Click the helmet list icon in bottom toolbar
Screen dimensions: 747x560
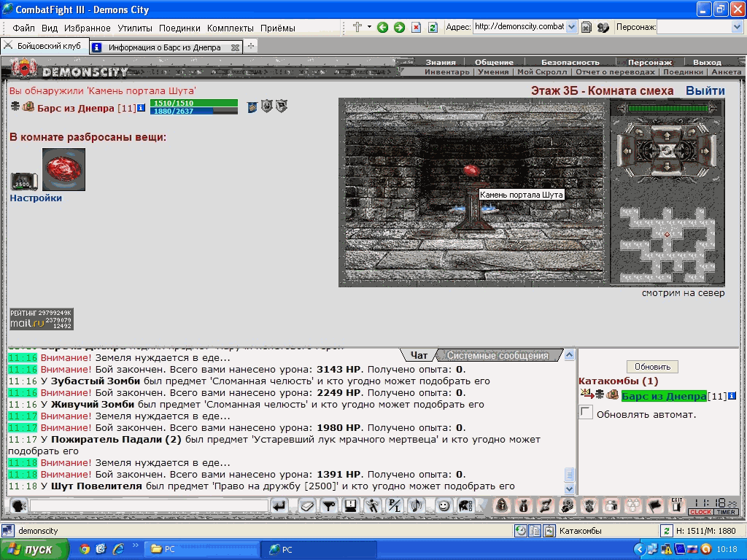tap(465, 506)
